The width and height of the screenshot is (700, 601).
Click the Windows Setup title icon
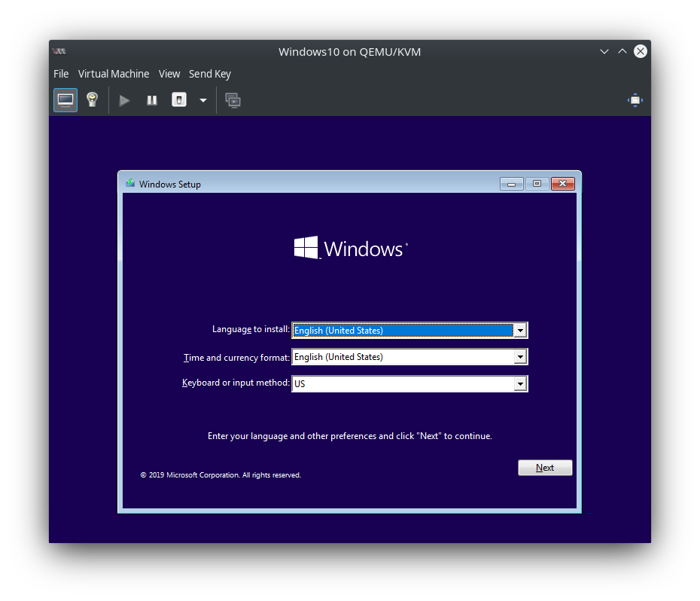(130, 183)
